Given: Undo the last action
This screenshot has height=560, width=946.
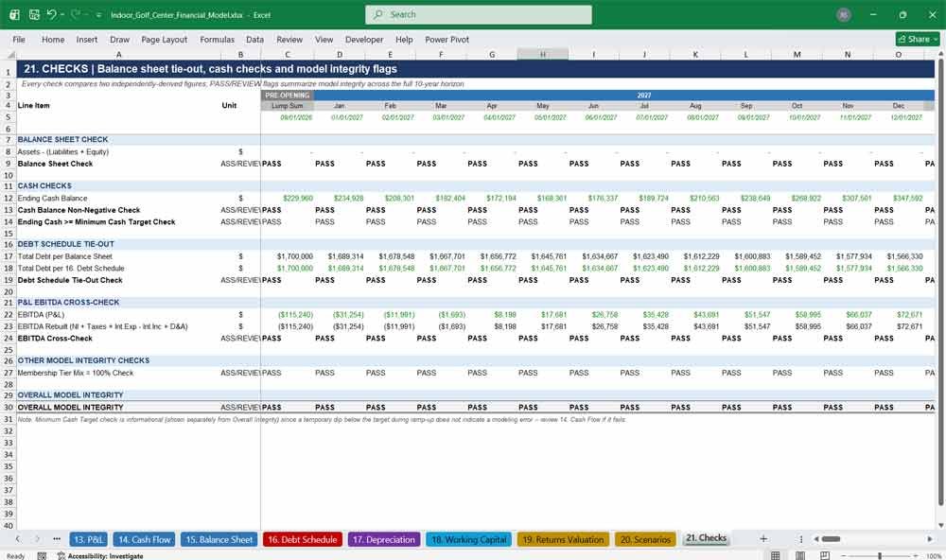Looking at the screenshot, I should 51,14.
